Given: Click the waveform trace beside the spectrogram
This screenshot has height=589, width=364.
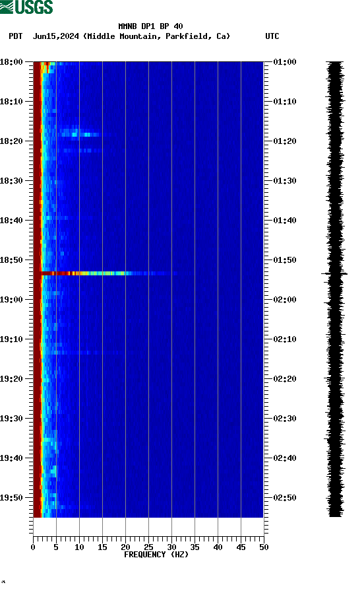Looking at the screenshot, I should click(x=335, y=289).
